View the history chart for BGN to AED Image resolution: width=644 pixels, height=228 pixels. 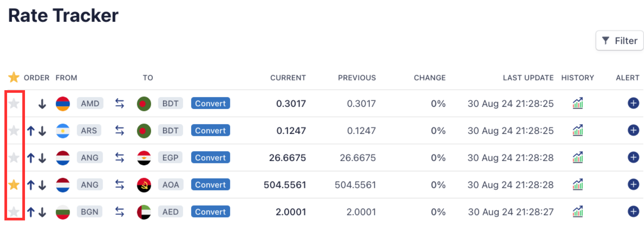click(578, 212)
